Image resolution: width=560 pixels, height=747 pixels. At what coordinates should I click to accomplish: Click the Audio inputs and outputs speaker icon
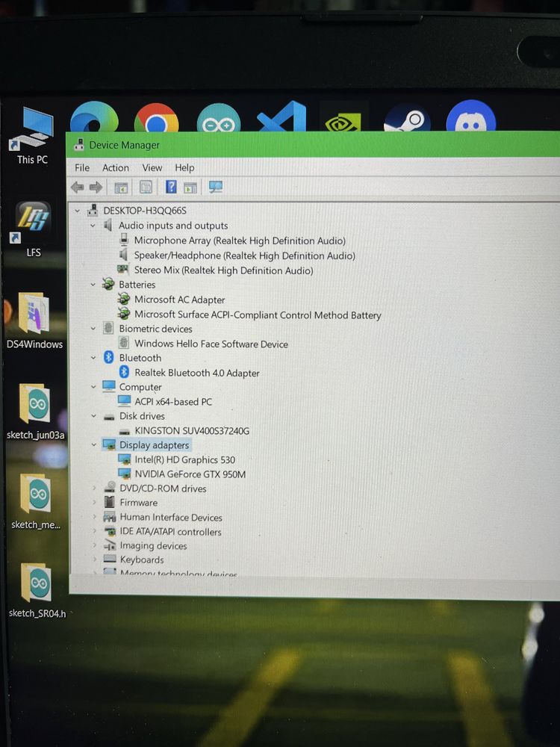pyautogui.click(x=108, y=225)
